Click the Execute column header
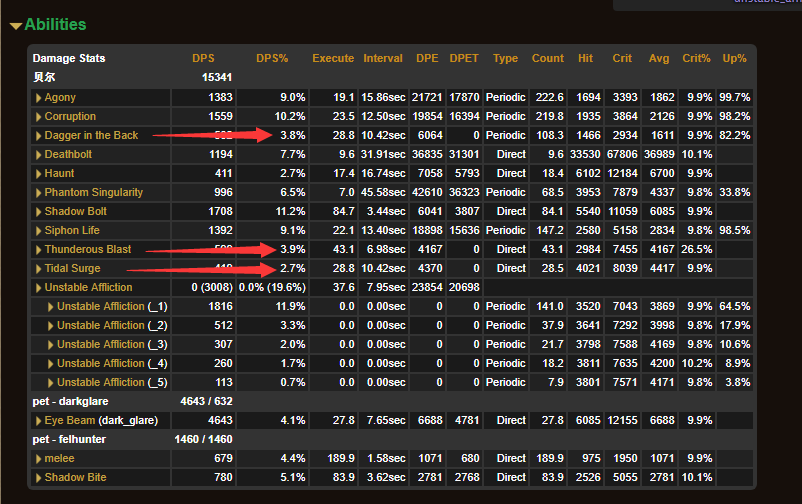802x504 pixels. coord(333,58)
